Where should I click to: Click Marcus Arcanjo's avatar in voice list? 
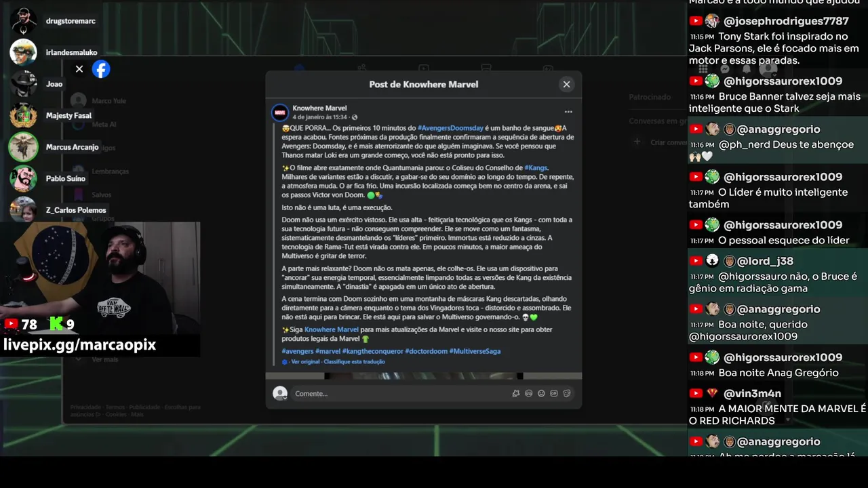click(x=24, y=147)
